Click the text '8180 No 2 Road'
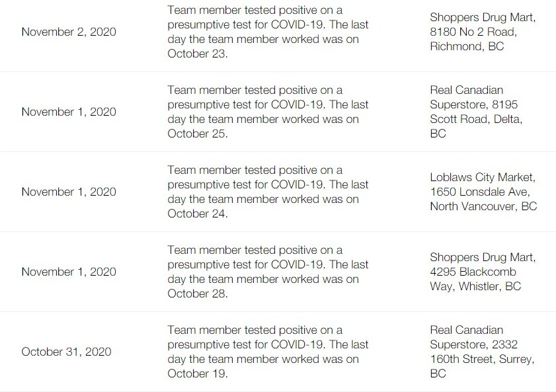556x392 pixels. point(471,32)
